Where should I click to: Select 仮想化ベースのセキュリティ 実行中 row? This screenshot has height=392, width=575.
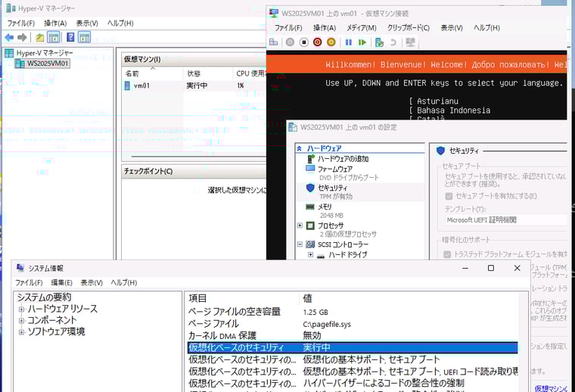click(x=353, y=347)
